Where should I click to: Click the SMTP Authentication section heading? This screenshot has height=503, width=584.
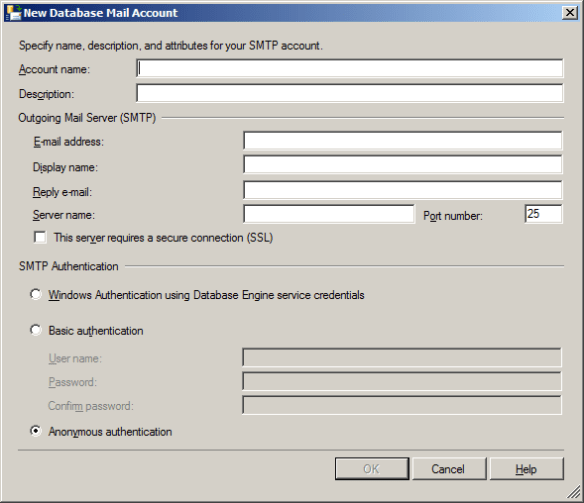pos(69,266)
